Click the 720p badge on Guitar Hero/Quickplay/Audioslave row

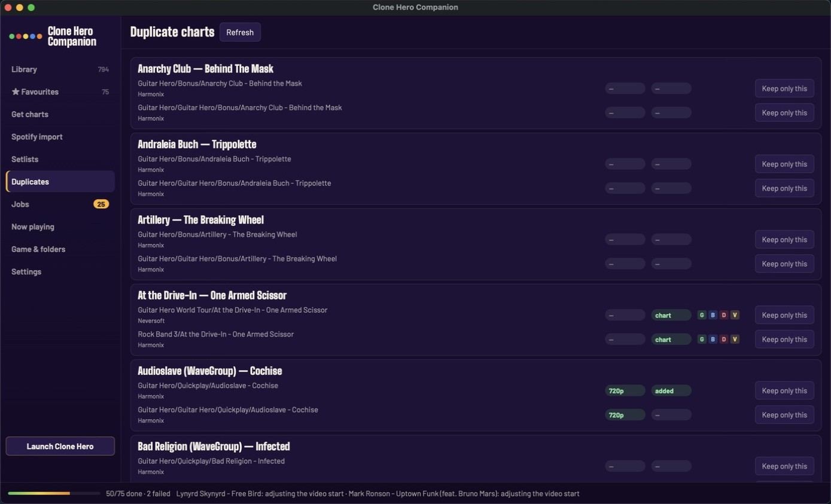[625, 390]
